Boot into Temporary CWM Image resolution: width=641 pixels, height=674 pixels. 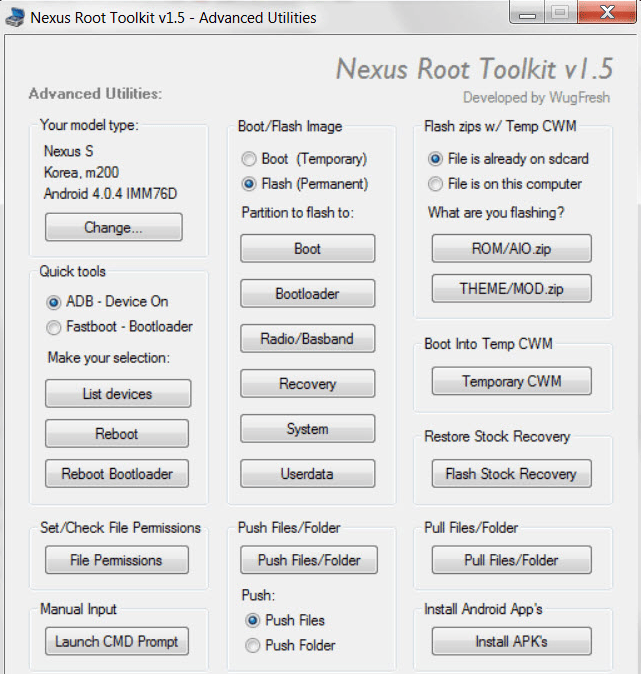click(512, 381)
